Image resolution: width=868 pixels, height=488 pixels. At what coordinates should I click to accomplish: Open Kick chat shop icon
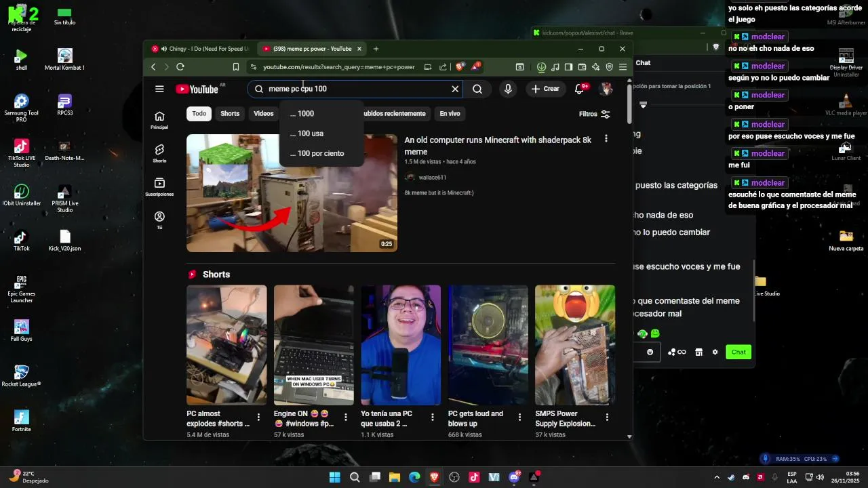(698, 352)
